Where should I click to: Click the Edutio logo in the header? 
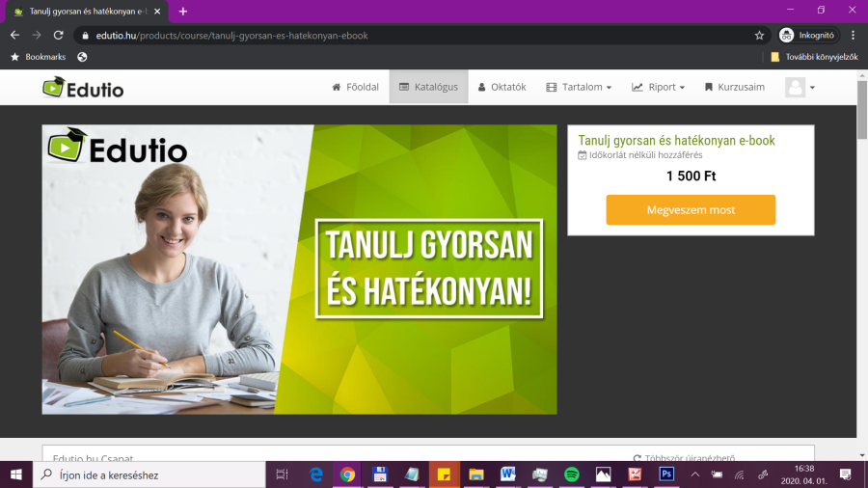[x=83, y=88]
